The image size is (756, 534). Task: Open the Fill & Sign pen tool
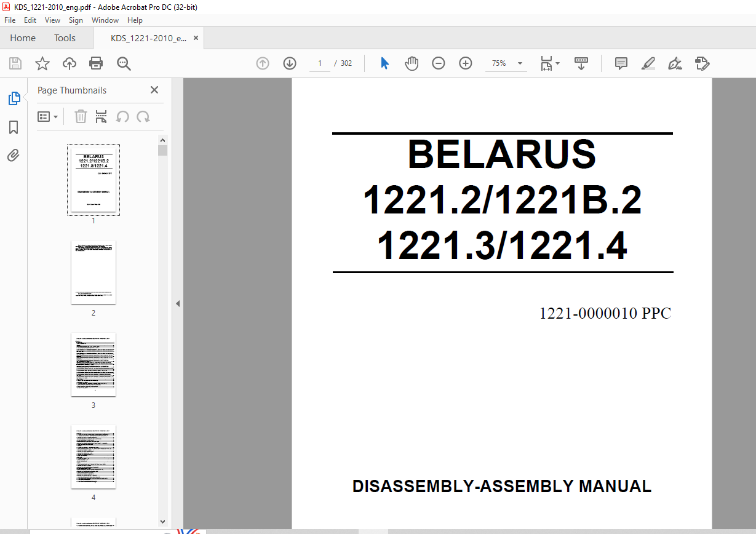pyautogui.click(x=675, y=63)
